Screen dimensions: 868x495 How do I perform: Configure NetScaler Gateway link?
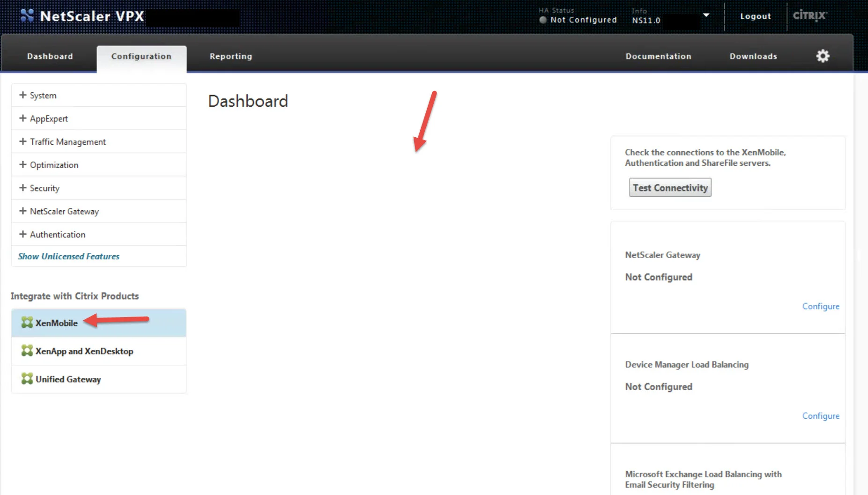pyautogui.click(x=821, y=306)
